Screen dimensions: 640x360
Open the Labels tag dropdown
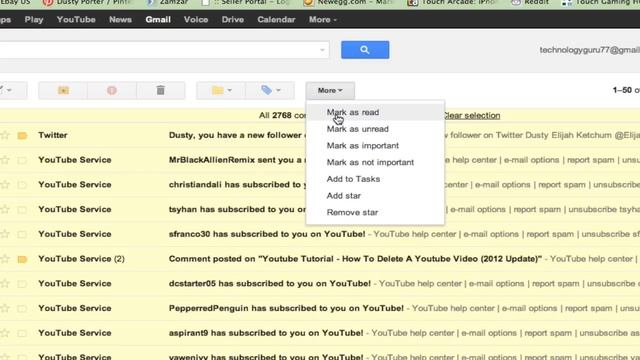click(270, 90)
